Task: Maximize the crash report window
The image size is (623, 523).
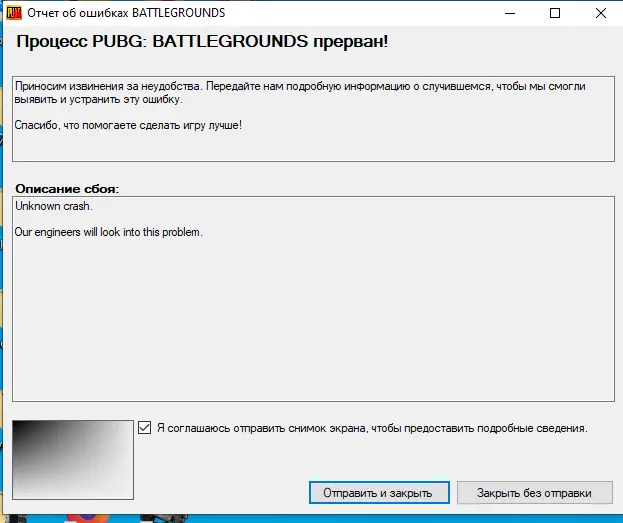Action: 555,14
